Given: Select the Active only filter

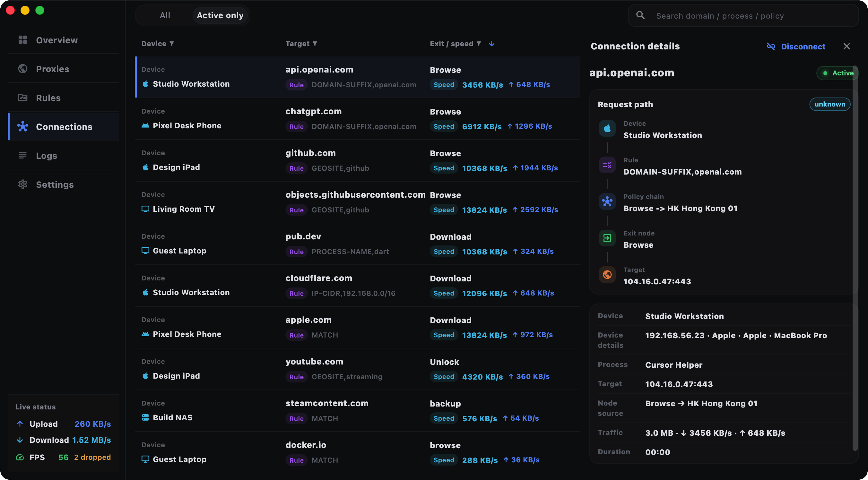Looking at the screenshot, I should [x=220, y=15].
